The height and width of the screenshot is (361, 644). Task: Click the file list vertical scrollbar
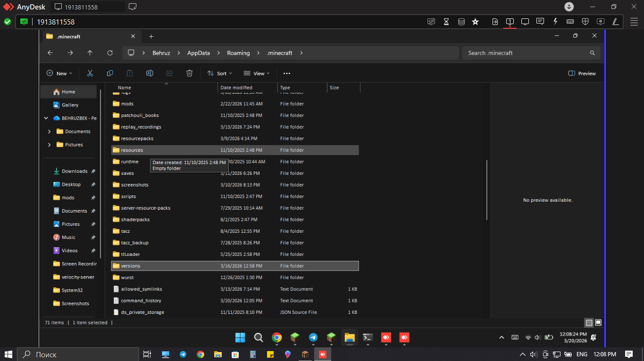click(x=487, y=190)
